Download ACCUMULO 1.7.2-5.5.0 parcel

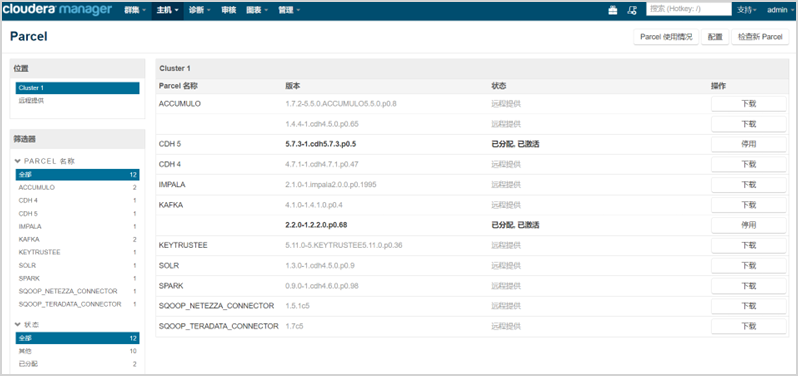[x=748, y=104]
